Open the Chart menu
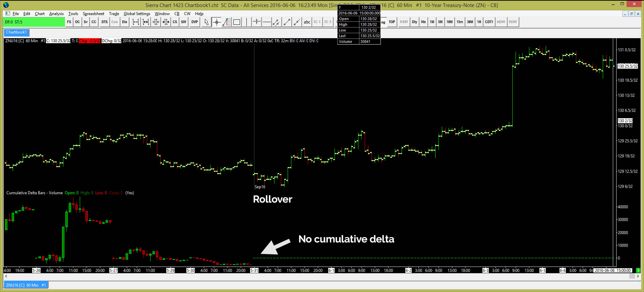This screenshot has height=292, width=644. pyautogui.click(x=40, y=14)
